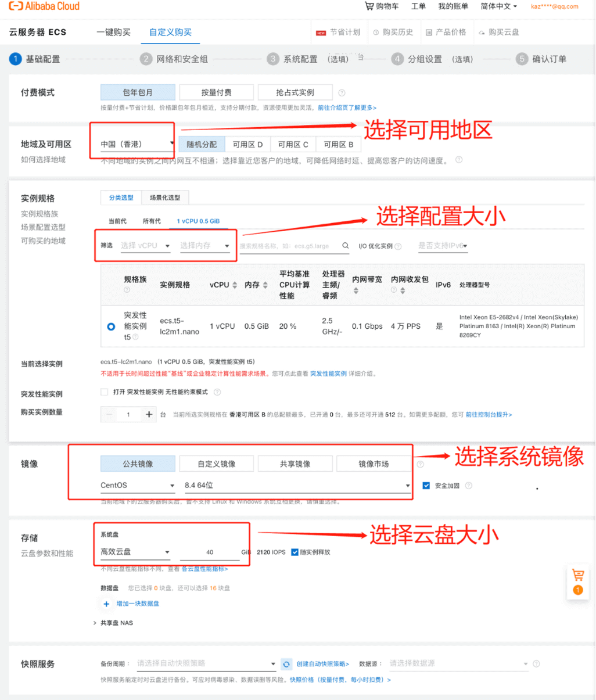This screenshot has height=700, width=596.
Task: Open the shopping cart icon in header
Action: (x=369, y=6)
